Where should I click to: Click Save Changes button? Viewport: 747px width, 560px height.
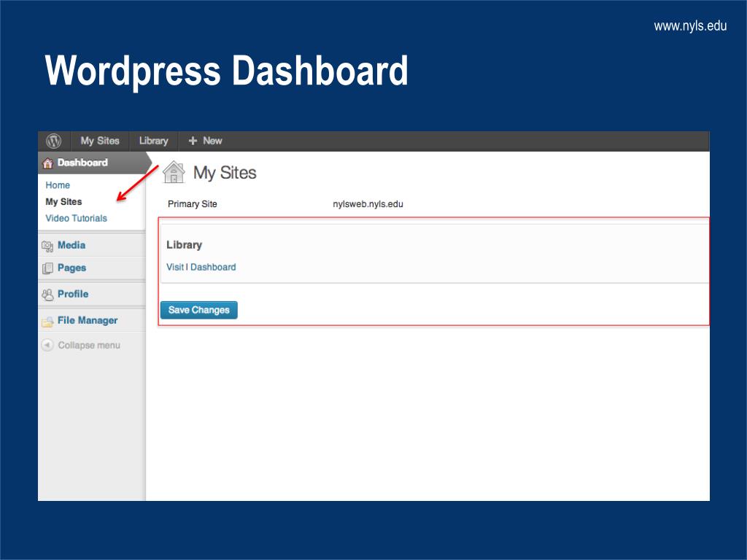(x=199, y=310)
